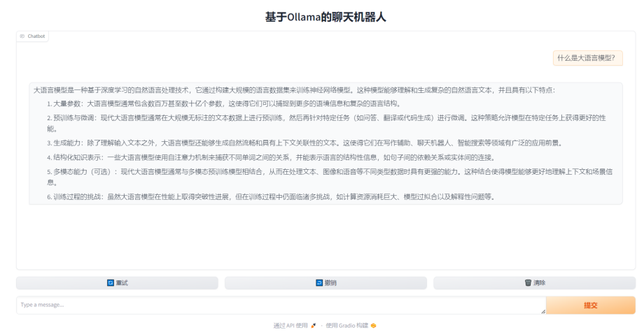Click the user message 什么是大语言模型?
Image resolution: width=644 pixels, height=332 pixels.
(x=587, y=58)
